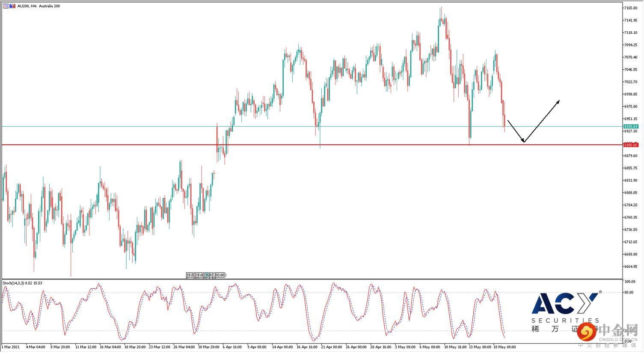Click the 6664.95 price scale label
This screenshot has height=353, width=644.
631,266
